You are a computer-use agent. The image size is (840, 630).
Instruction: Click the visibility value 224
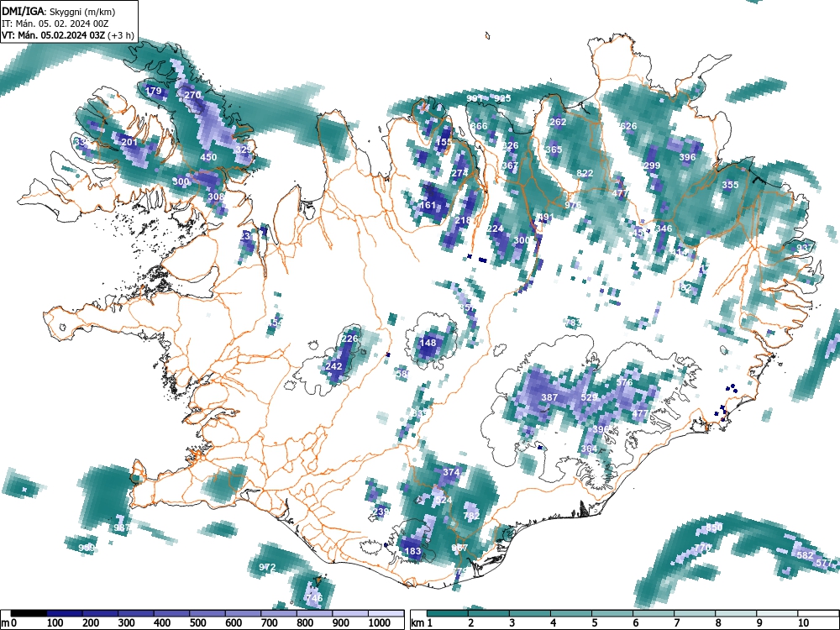495,228
